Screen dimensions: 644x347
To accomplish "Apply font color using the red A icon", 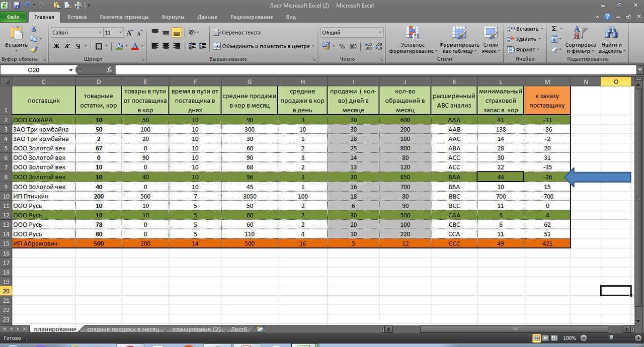I will point(135,46).
